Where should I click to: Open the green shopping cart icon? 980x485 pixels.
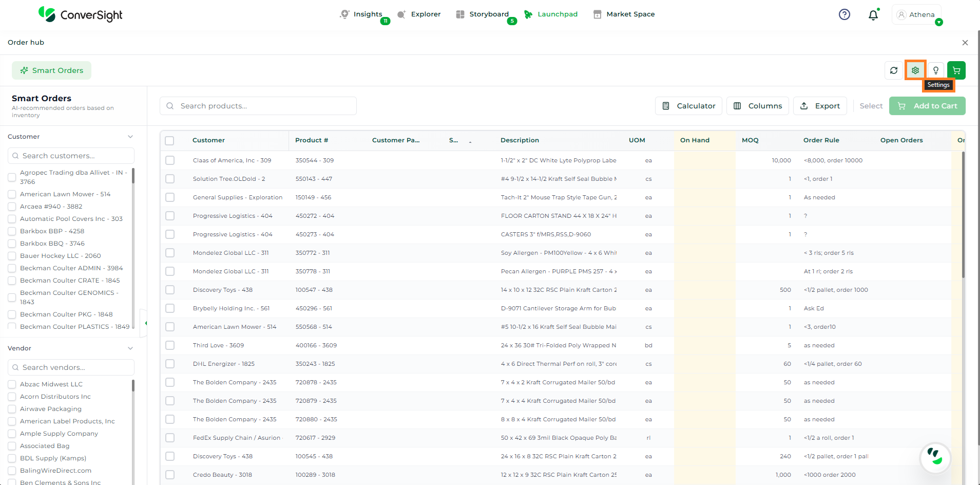[x=956, y=70]
